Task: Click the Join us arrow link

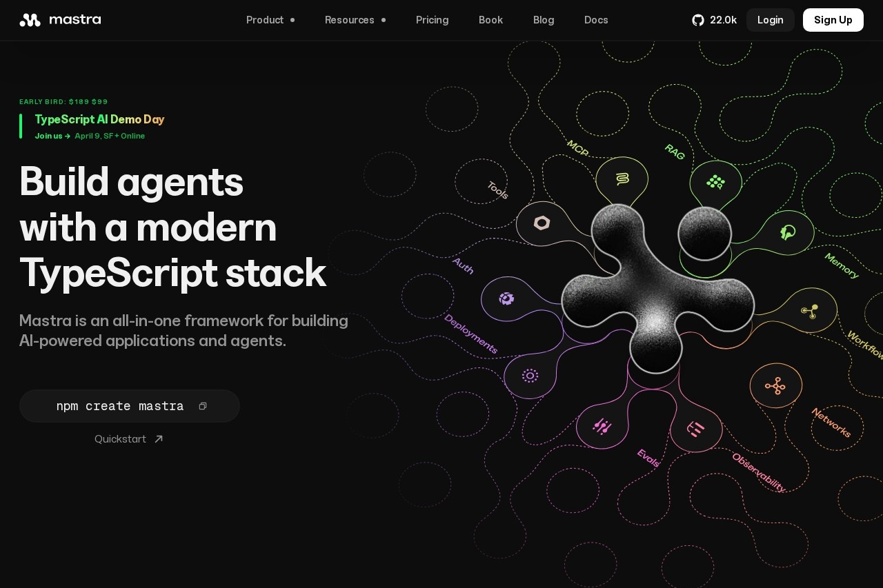Action: tap(53, 136)
